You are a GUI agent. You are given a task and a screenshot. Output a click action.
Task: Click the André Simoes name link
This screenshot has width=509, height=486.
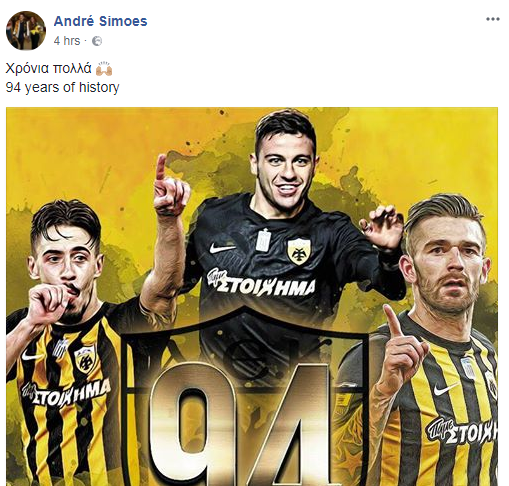click(100, 21)
